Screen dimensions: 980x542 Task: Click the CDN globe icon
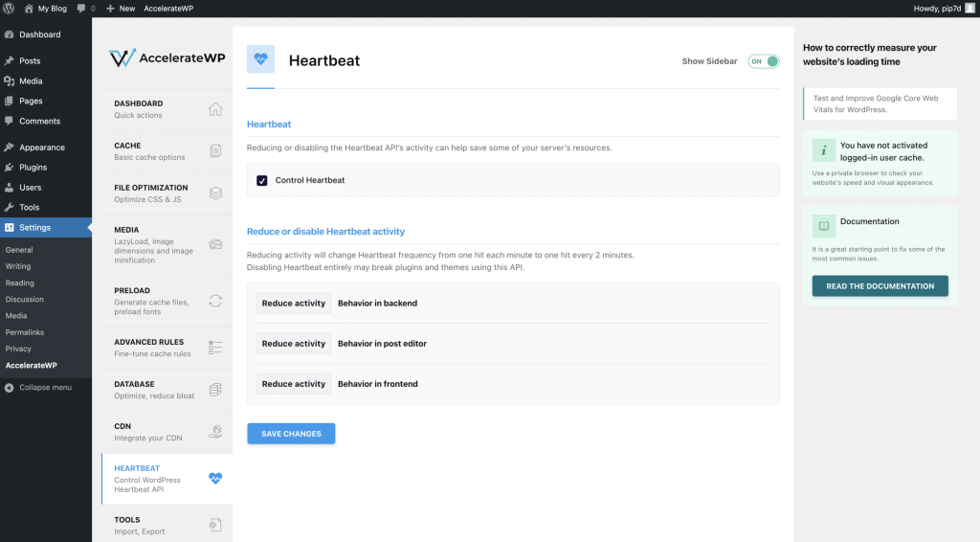[x=215, y=431]
